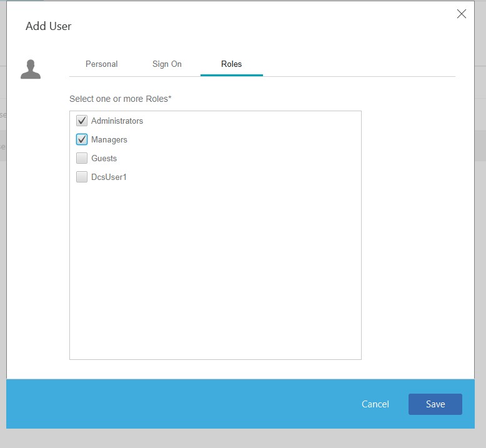Close the Add User dialog with X
This screenshot has width=486, height=448.
pyautogui.click(x=462, y=14)
